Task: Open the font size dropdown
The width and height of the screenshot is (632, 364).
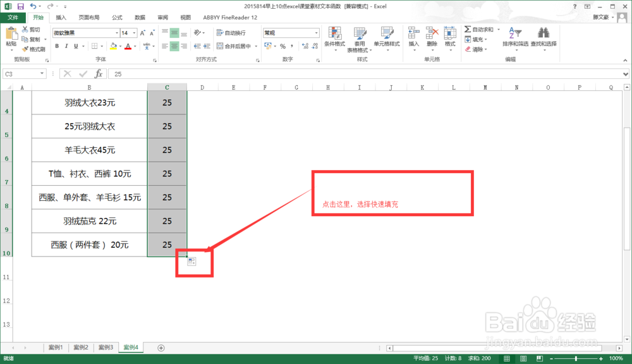Action: click(134, 33)
